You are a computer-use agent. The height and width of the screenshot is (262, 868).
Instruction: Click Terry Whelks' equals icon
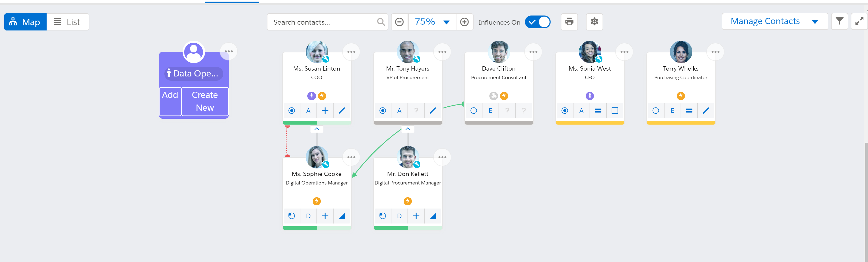pyautogui.click(x=689, y=111)
